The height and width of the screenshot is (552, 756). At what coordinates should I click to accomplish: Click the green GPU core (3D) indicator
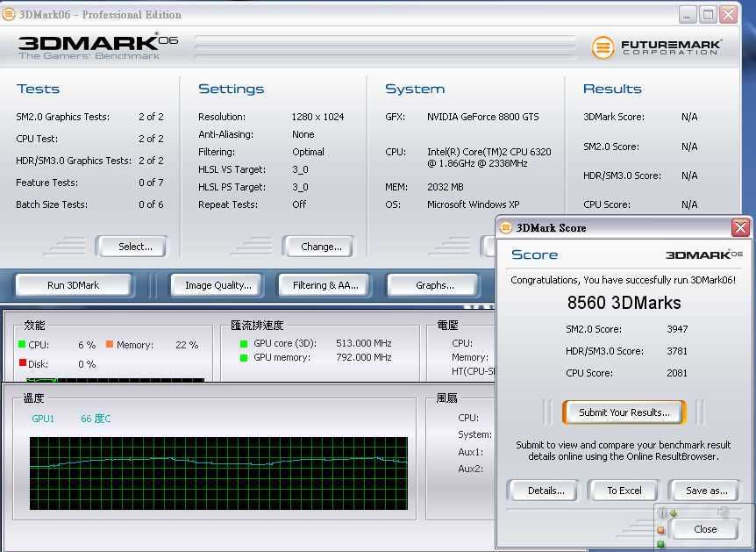(x=244, y=343)
